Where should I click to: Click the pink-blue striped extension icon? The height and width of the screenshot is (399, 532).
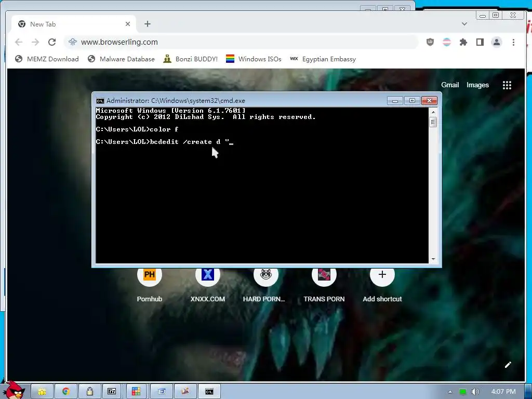(447, 42)
